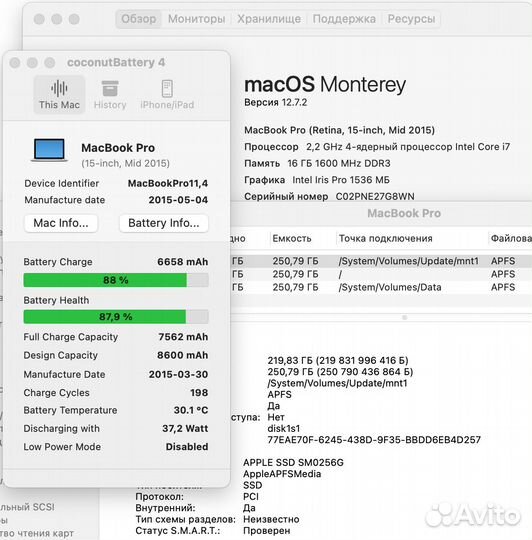Screen dimensions: 532x540
Task: Click serial number C02PNE27G8WN
Action: (x=375, y=196)
